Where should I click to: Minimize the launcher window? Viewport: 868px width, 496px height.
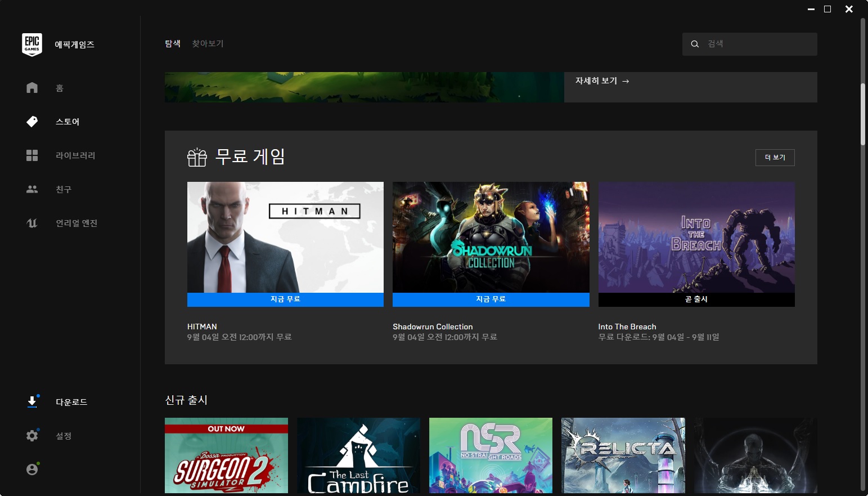tap(811, 9)
